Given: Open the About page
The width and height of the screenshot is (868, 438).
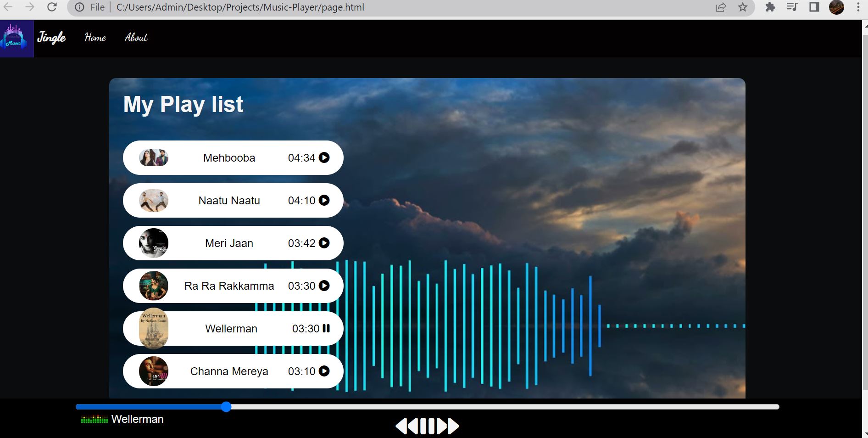Looking at the screenshot, I should point(136,38).
